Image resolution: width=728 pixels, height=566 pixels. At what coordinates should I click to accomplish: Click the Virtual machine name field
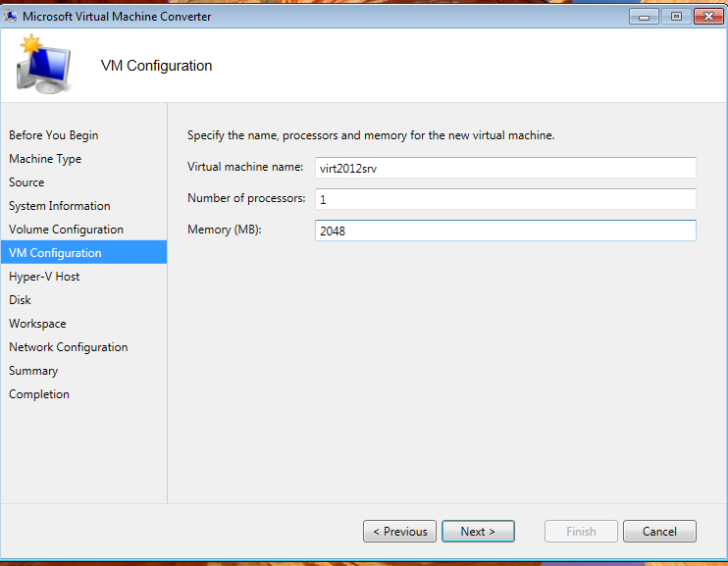coord(505,168)
